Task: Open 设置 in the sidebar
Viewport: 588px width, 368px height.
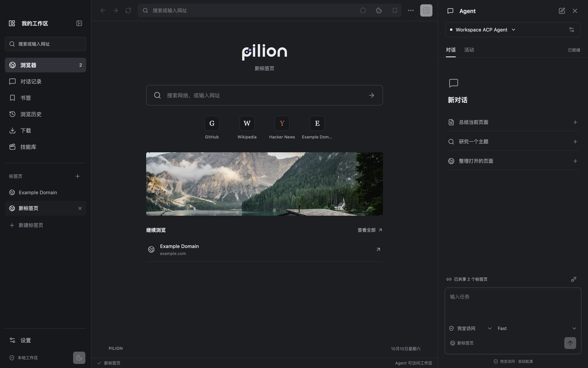Action: [45, 341]
